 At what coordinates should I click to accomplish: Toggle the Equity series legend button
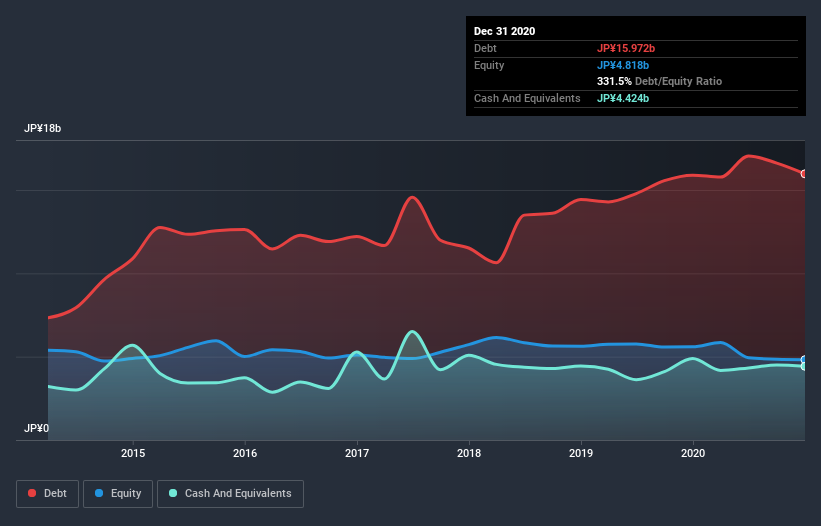point(118,494)
